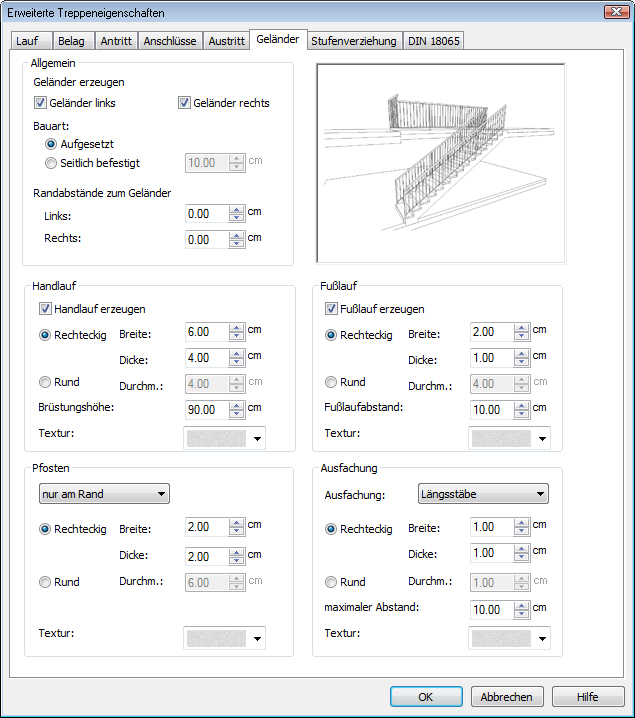Decrease Pfosten Dicke with down arrow
635x718 pixels.
click(x=237, y=561)
